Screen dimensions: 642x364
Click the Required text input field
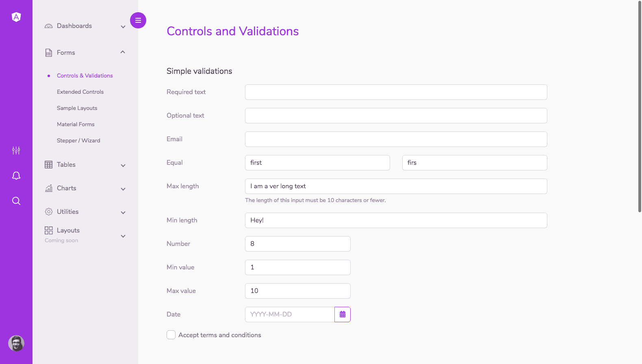point(396,92)
